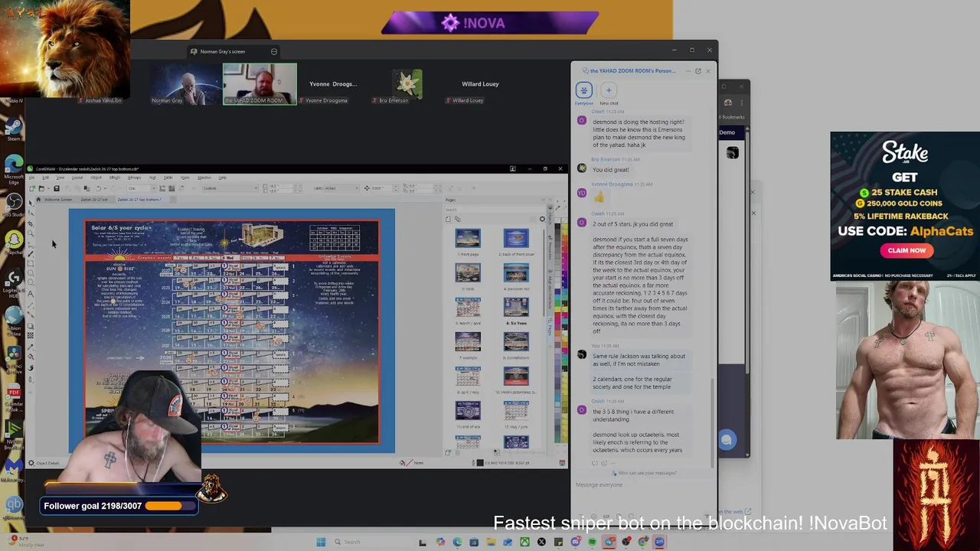This screenshot has height=551, width=980.
Task: Click Norman Gray's participant video tile
Action: 187,83
